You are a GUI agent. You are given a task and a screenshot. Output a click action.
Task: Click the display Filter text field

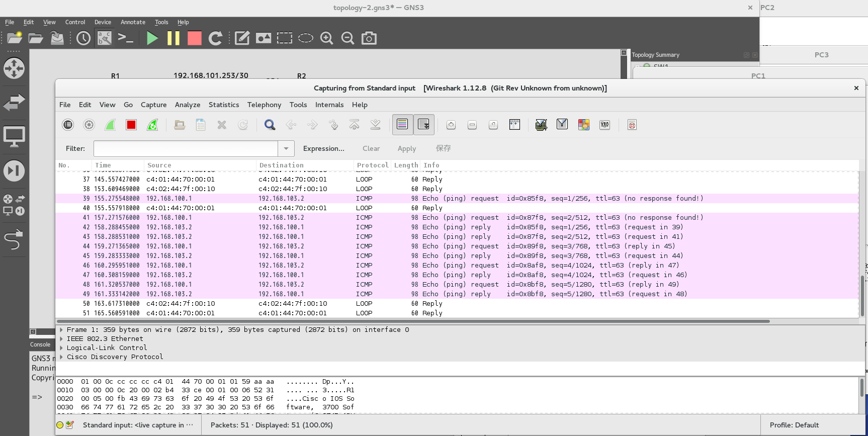186,148
